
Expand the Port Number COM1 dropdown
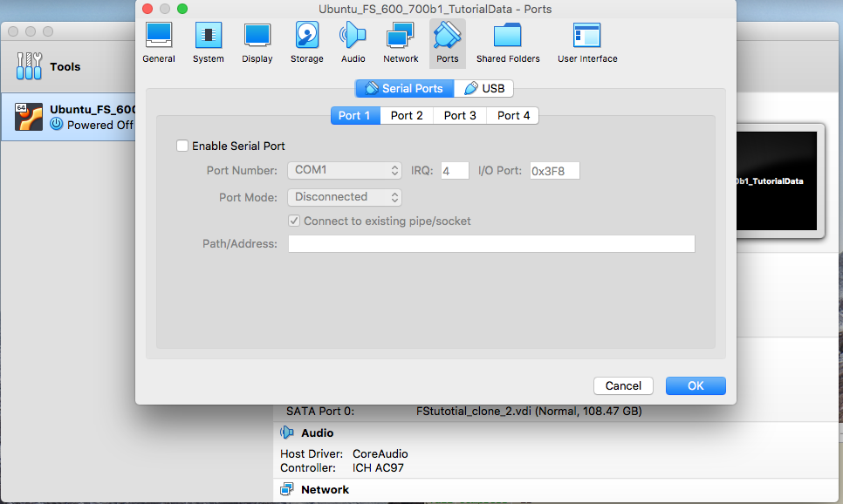pos(345,171)
